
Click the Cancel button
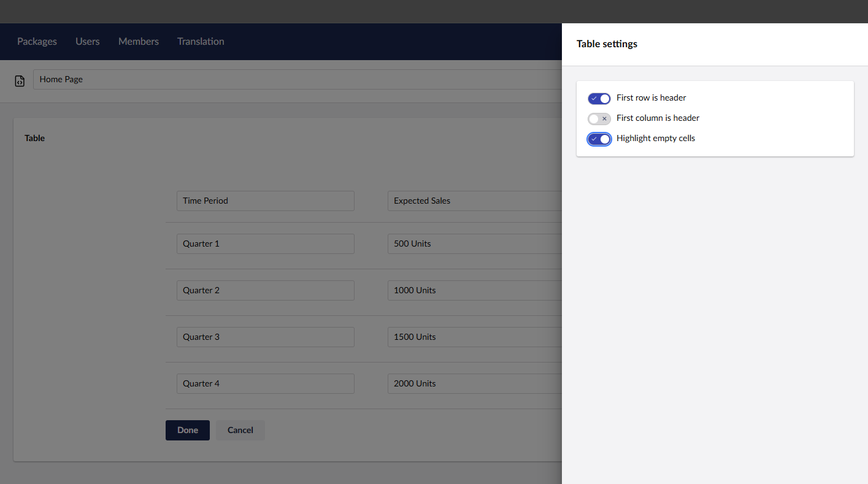(240, 430)
